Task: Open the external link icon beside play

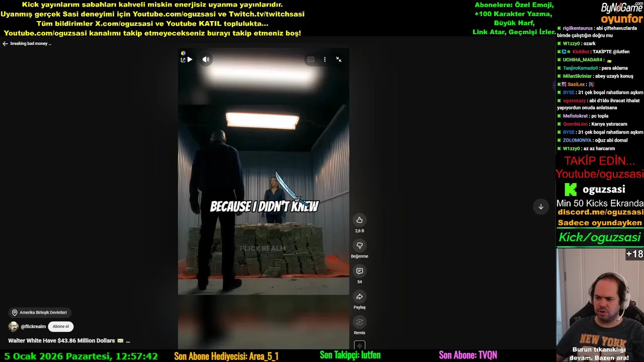Action: click(183, 60)
